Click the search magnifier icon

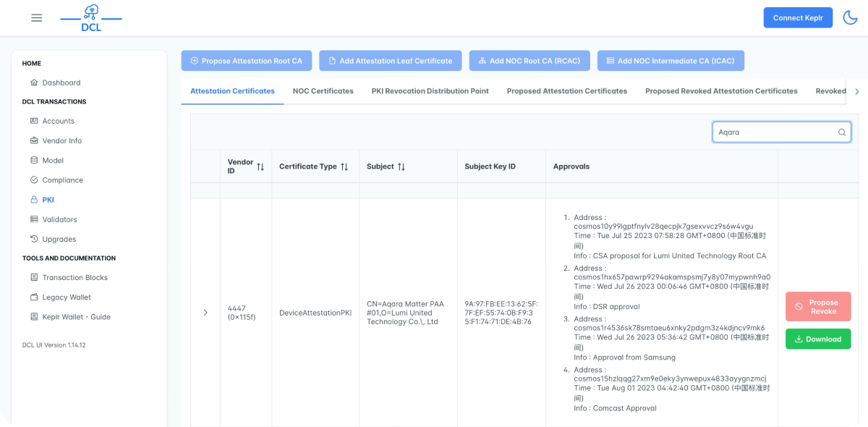click(841, 132)
